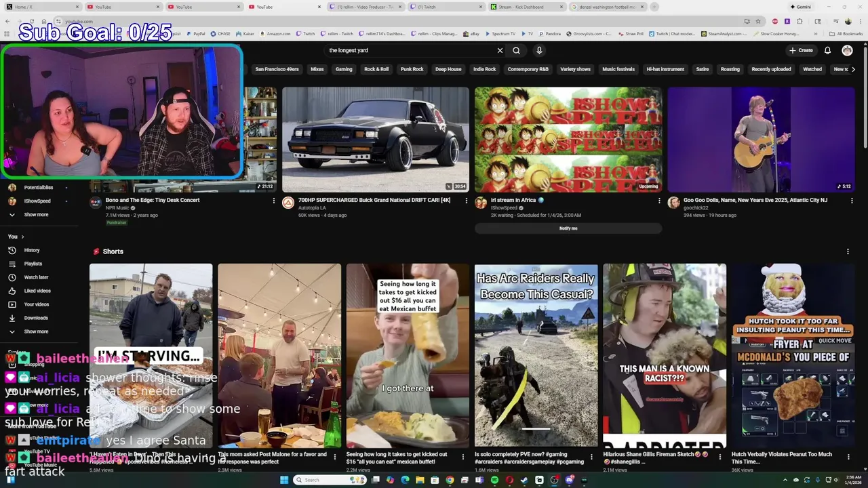This screenshot has width=868, height=488.
Task: Open Microsoft Edge from the taskbar
Action: tap(405, 480)
